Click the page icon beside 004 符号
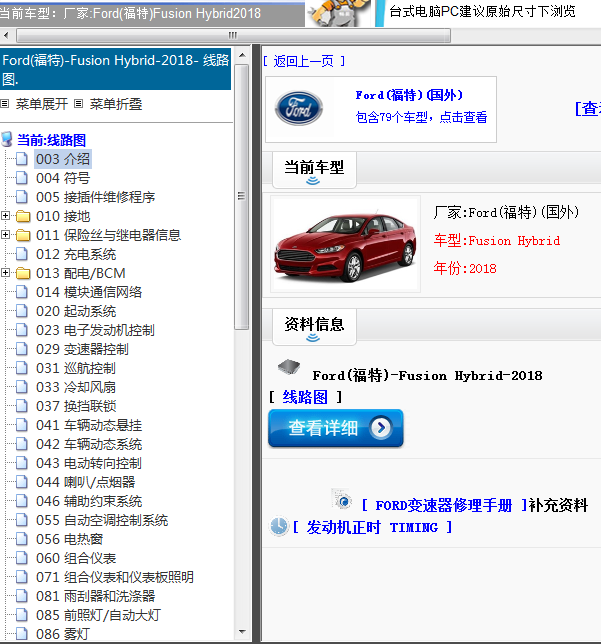Screen dimensions: 601x644 22,178
